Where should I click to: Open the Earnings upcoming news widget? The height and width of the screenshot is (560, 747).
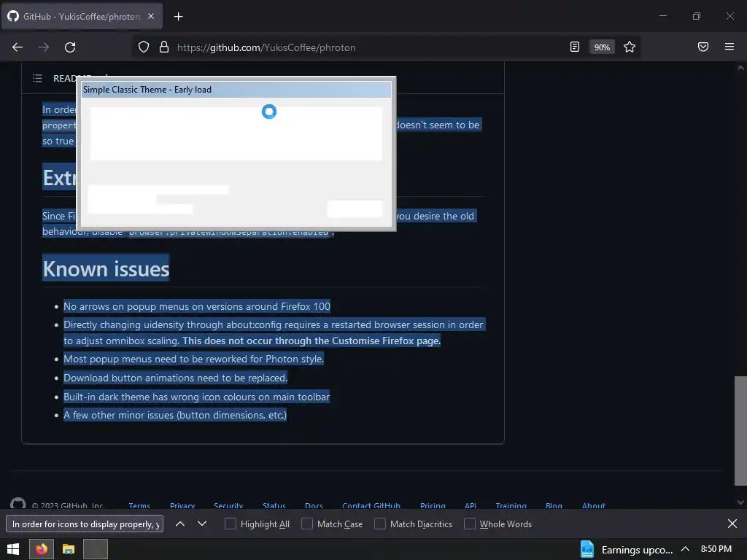pos(626,550)
